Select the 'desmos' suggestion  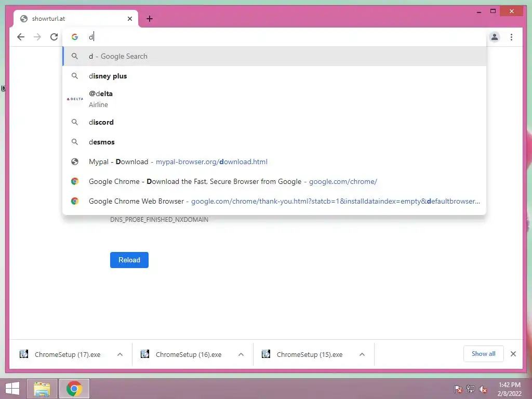point(274,142)
